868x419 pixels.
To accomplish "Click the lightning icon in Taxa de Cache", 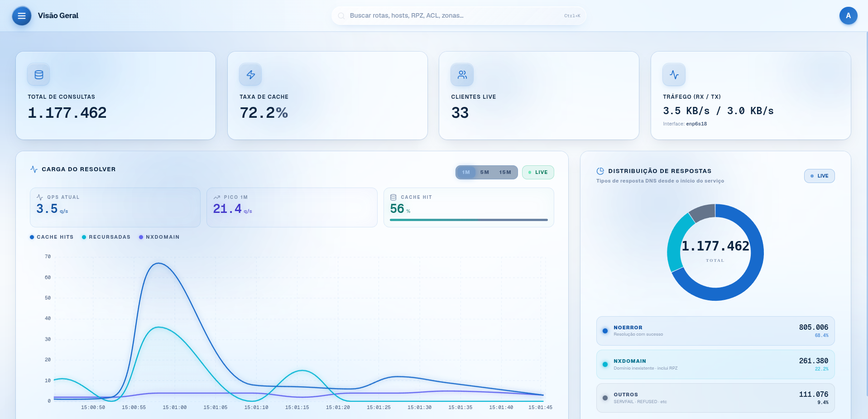I will pyautogui.click(x=251, y=75).
